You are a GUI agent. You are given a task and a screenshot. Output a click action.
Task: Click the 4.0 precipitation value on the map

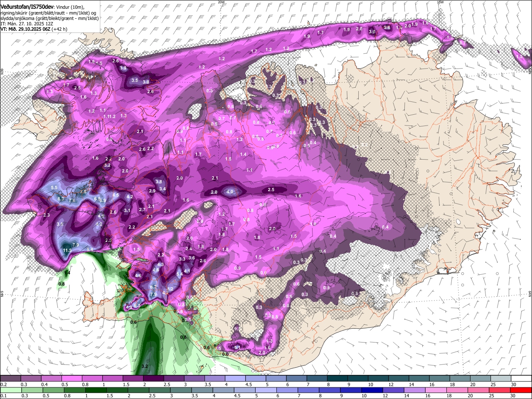(x=230, y=192)
